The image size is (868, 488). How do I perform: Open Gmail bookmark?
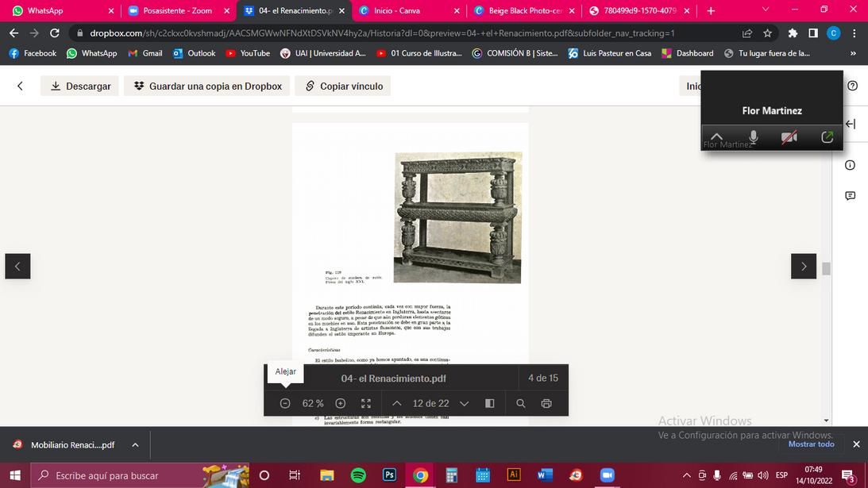(145, 53)
